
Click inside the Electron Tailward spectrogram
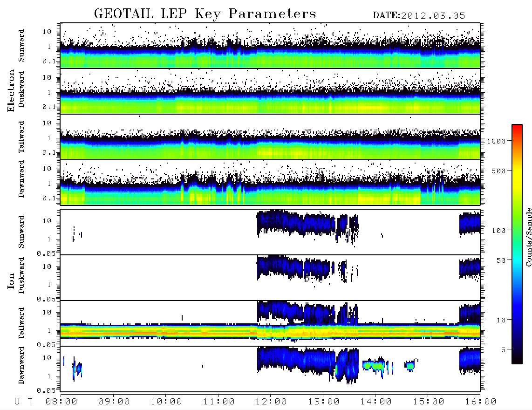[270, 137]
